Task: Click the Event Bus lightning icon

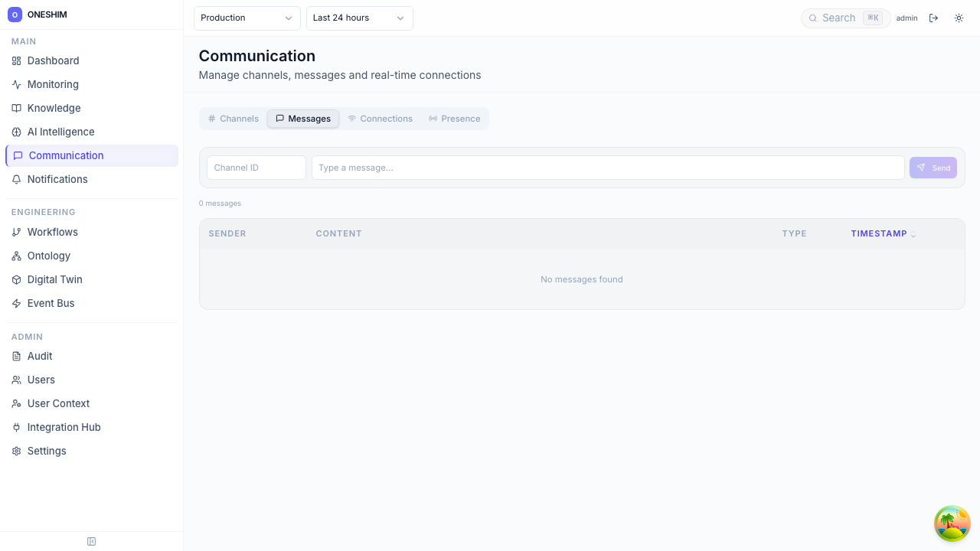Action: (x=17, y=304)
